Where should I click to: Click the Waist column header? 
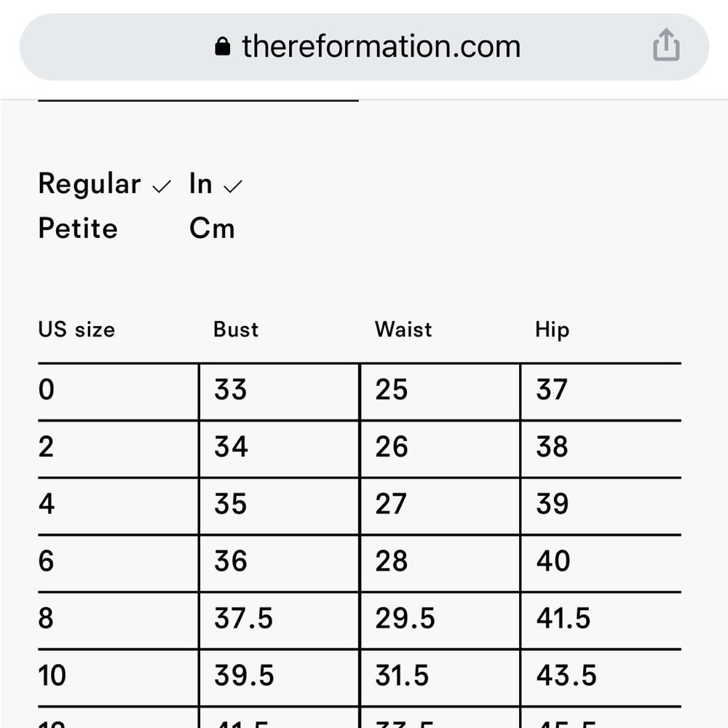tap(403, 330)
